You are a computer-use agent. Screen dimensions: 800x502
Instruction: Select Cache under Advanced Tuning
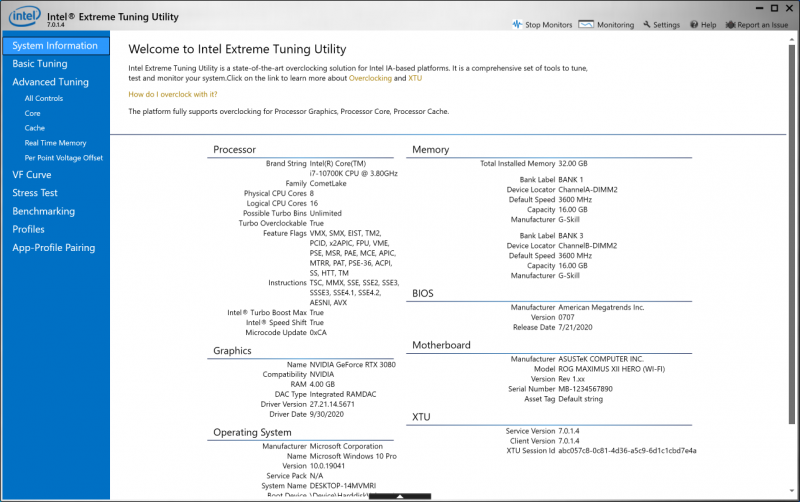pos(35,128)
